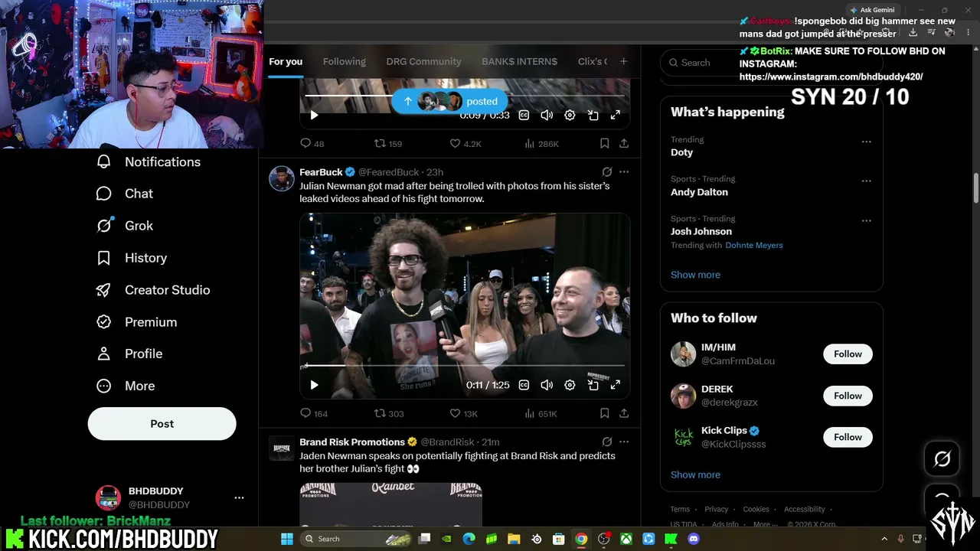View analytics showing 651K views
The image size is (980, 551).
541,413
